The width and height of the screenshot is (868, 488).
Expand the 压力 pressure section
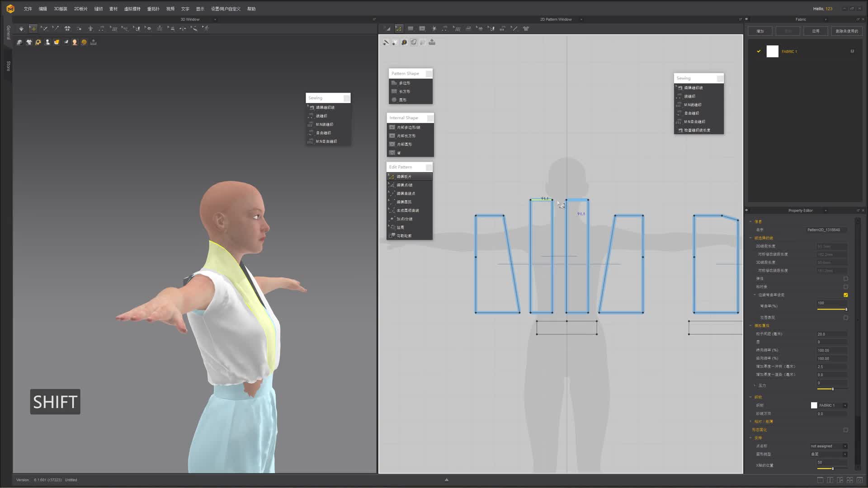click(x=755, y=385)
